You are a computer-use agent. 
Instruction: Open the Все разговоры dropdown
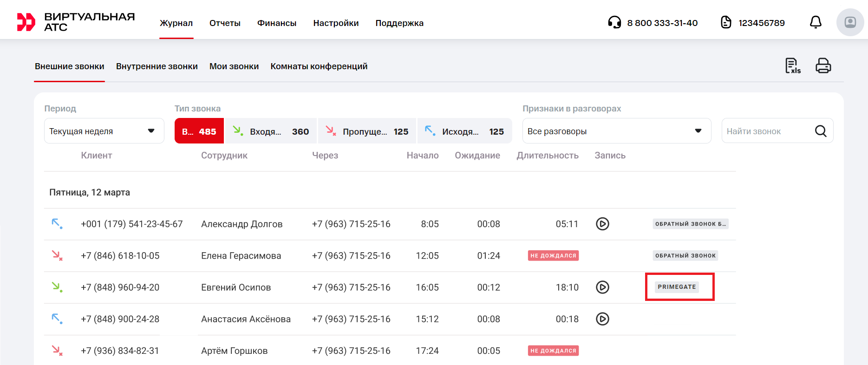616,131
